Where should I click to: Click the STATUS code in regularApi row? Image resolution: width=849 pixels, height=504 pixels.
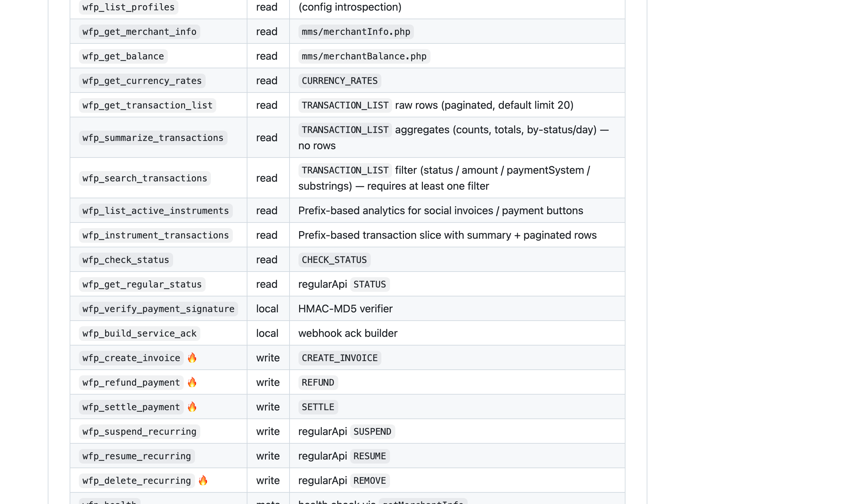pyautogui.click(x=369, y=284)
